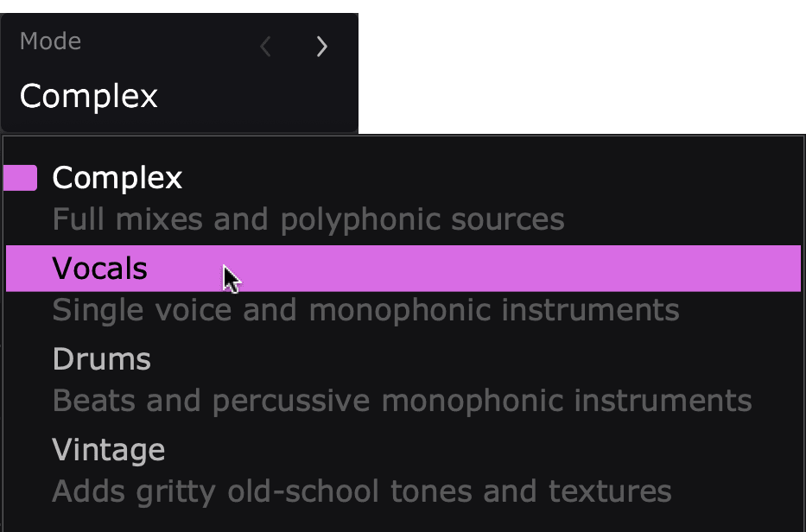Select Complex in the dropdown list
The height and width of the screenshot is (532, 806).
(117, 178)
